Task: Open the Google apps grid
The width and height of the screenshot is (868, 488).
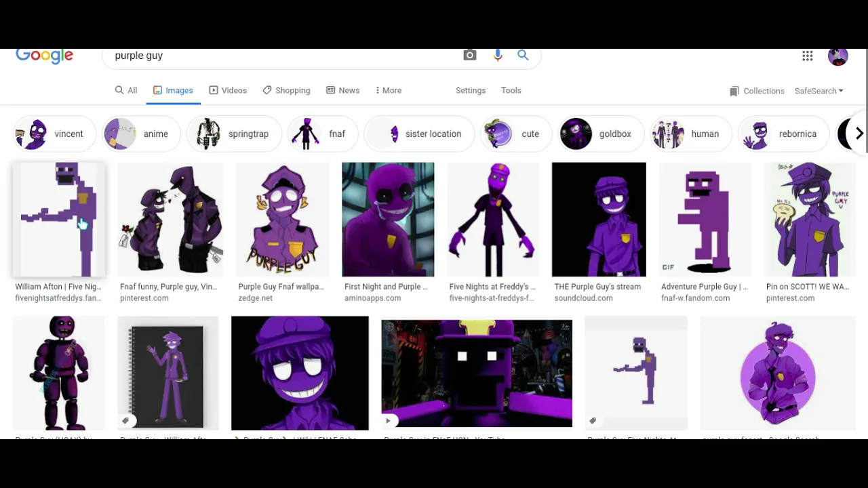Action: pyautogui.click(x=808, y=56)
